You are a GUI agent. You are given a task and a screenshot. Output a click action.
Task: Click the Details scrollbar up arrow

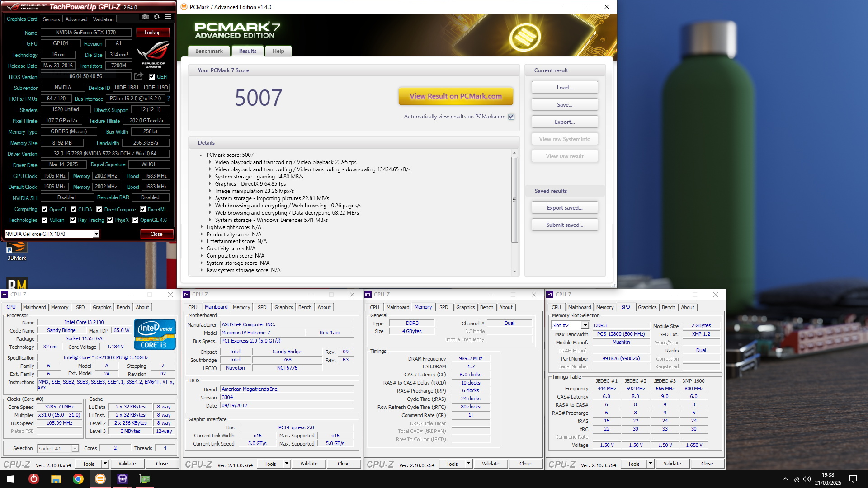[x=514, y=153]
